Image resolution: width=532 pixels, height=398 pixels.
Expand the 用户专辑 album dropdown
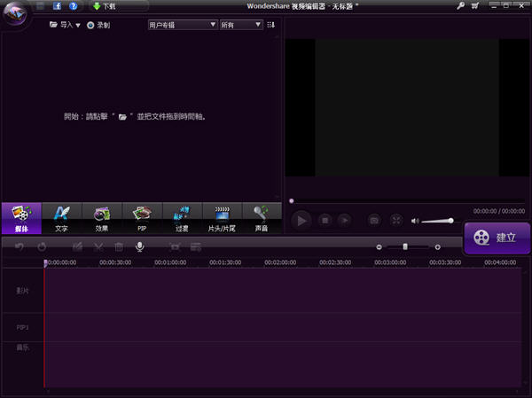[x=182, y=25]
